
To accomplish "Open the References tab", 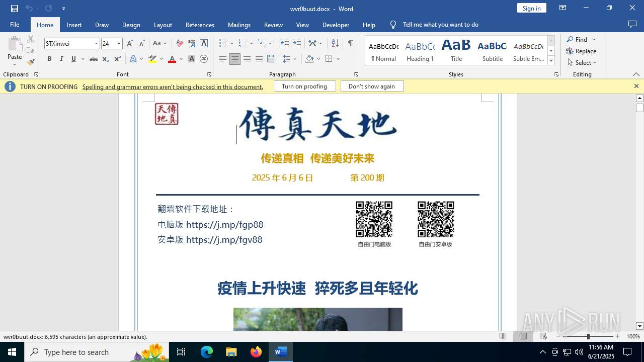I will point(200,25).
